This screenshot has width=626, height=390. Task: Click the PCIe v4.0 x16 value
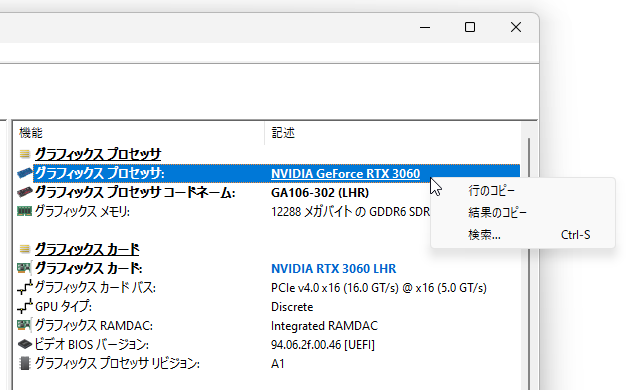378,288
